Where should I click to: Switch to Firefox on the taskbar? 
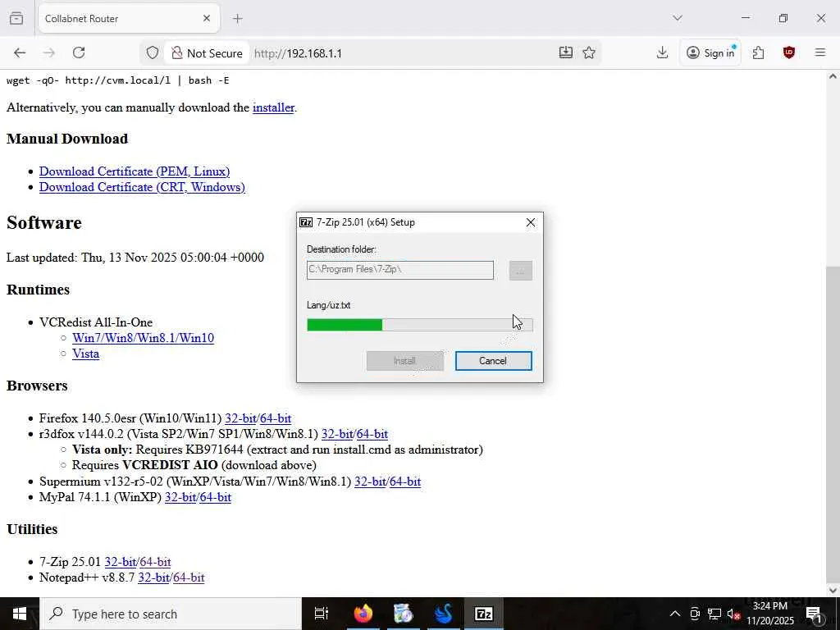[x=363, y=614]
